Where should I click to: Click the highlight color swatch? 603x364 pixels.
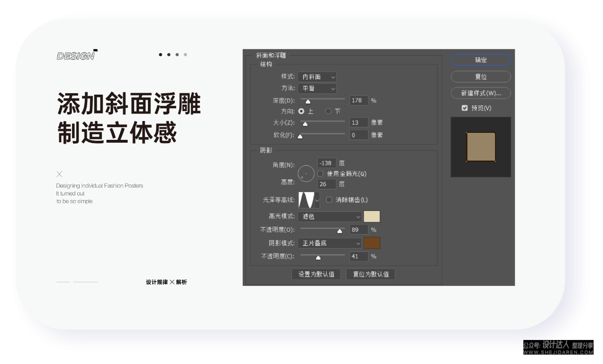click(372, 217)
